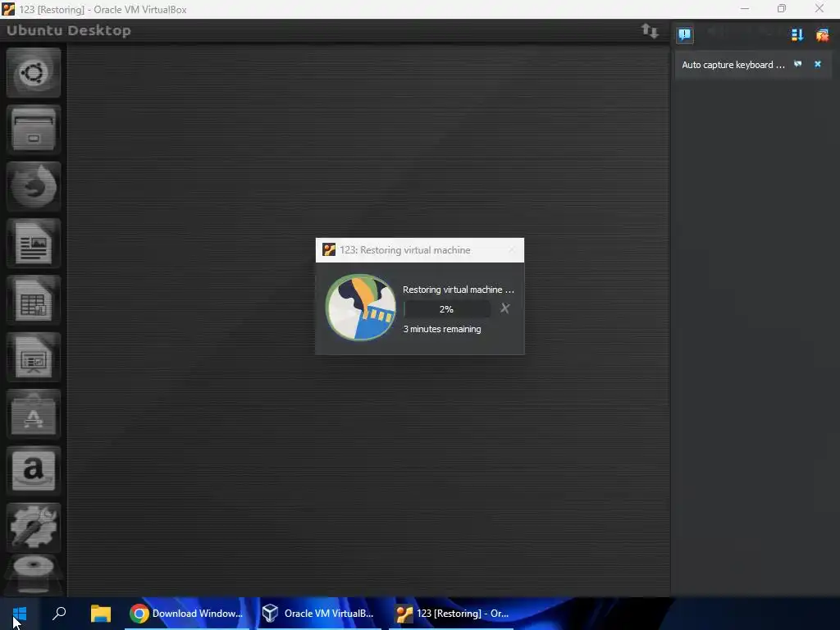Minimize the 123 [Restoring] VirtualBox window
840x630 pixels.
(745, 8)
